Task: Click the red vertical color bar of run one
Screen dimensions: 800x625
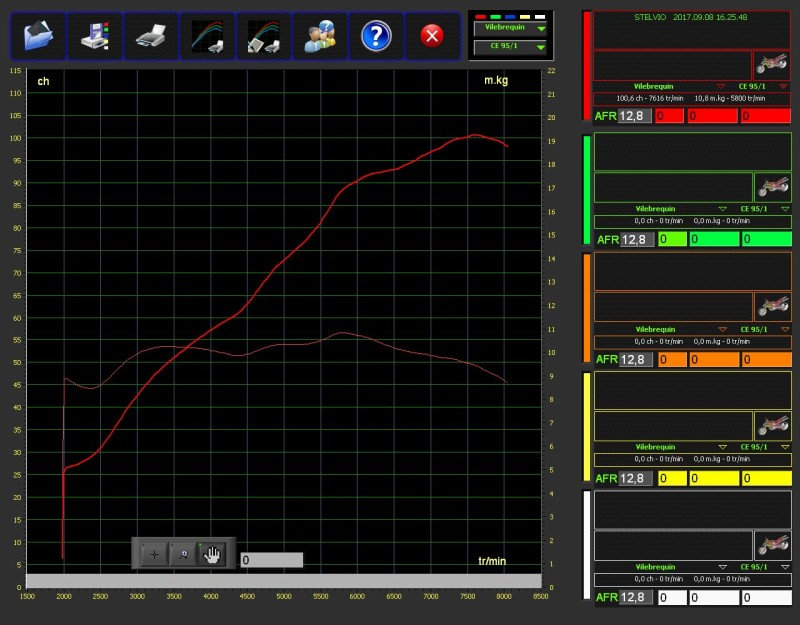Action: [587, 66]
